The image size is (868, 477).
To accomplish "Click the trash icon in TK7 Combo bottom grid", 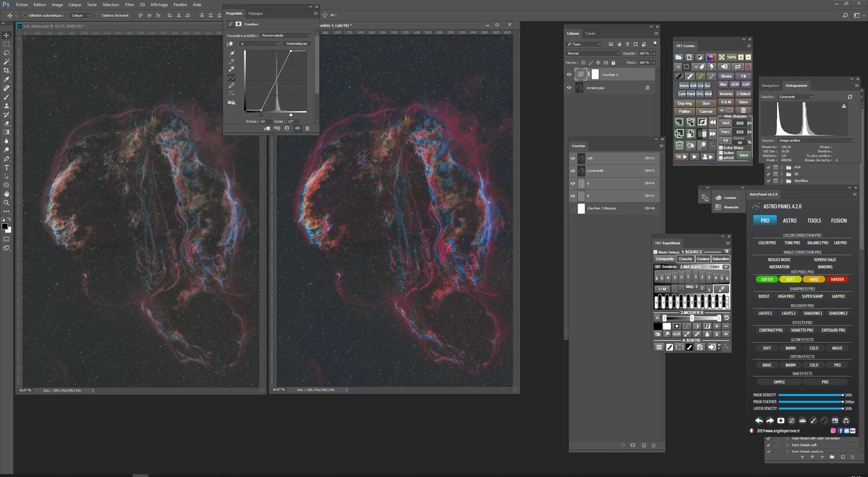I will tap(679, 145).
